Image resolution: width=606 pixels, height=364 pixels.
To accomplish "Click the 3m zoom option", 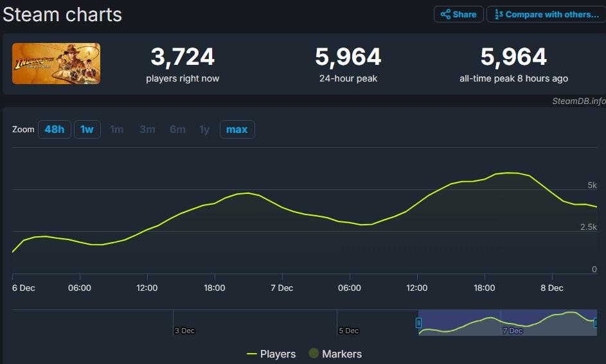I will (x=147, y=130).
